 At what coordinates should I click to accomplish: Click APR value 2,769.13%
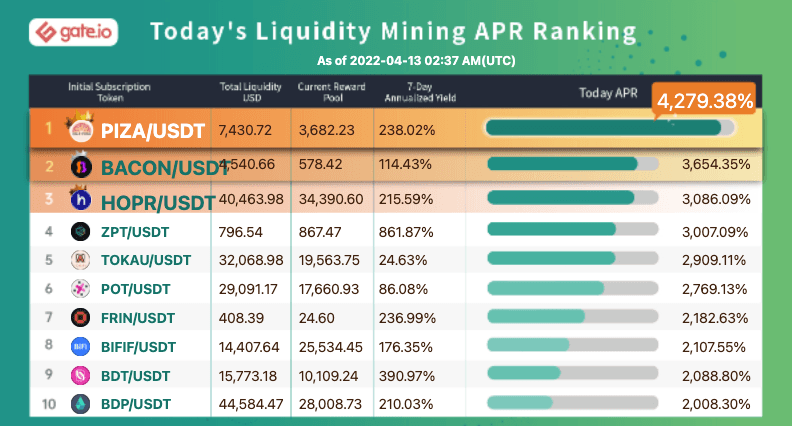pos(715,289)
